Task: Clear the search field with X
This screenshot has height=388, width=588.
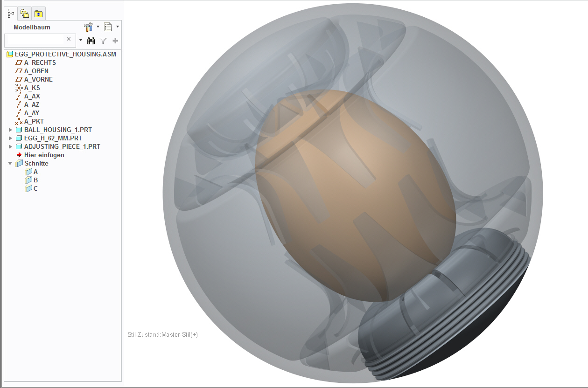Action: [x=69, y=39]
